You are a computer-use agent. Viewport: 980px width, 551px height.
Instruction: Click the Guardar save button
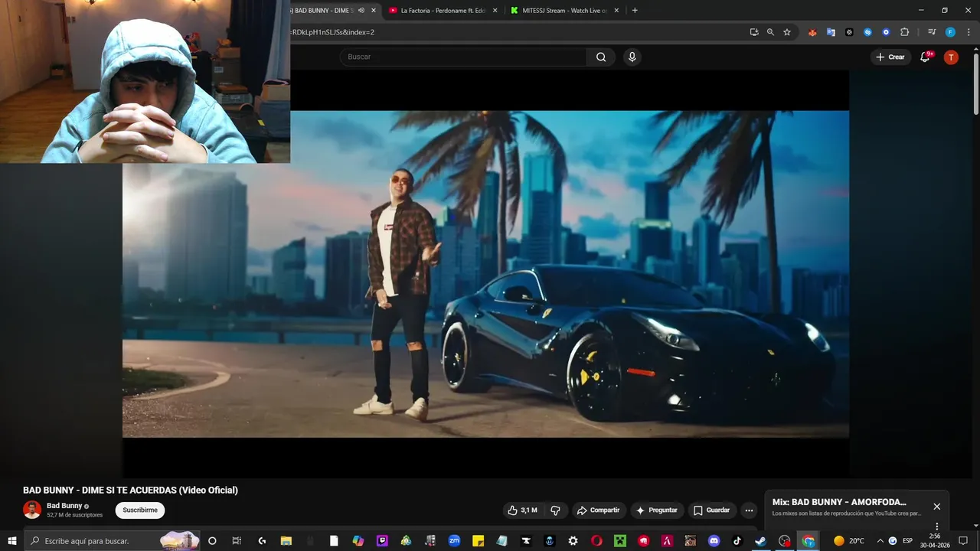[711, 510]
